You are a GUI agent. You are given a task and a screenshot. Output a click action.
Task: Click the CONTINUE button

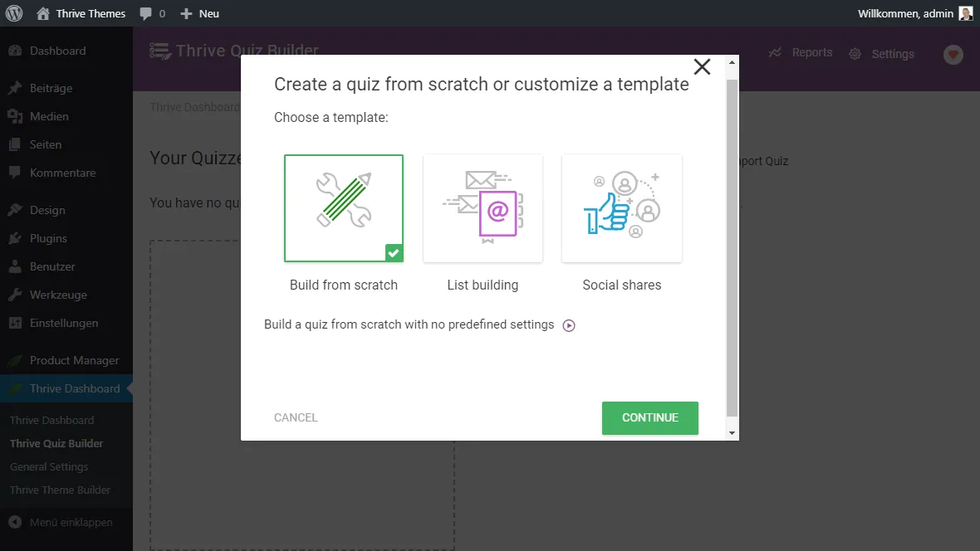click(650, 418)
